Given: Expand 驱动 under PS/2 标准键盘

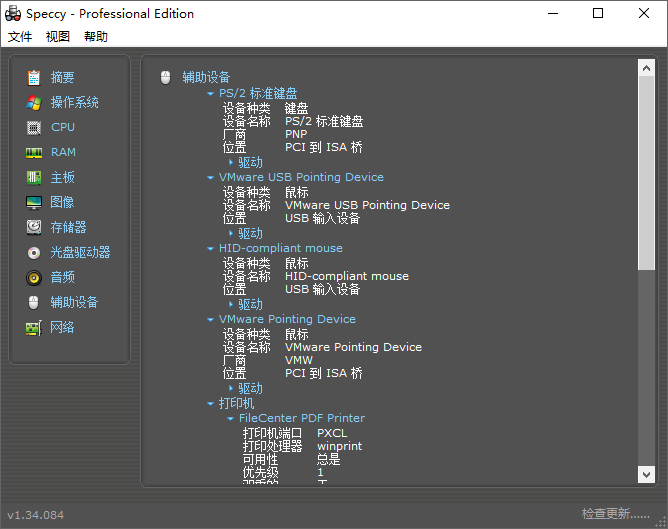Looking at the screenshot, I should coord(230,162).
